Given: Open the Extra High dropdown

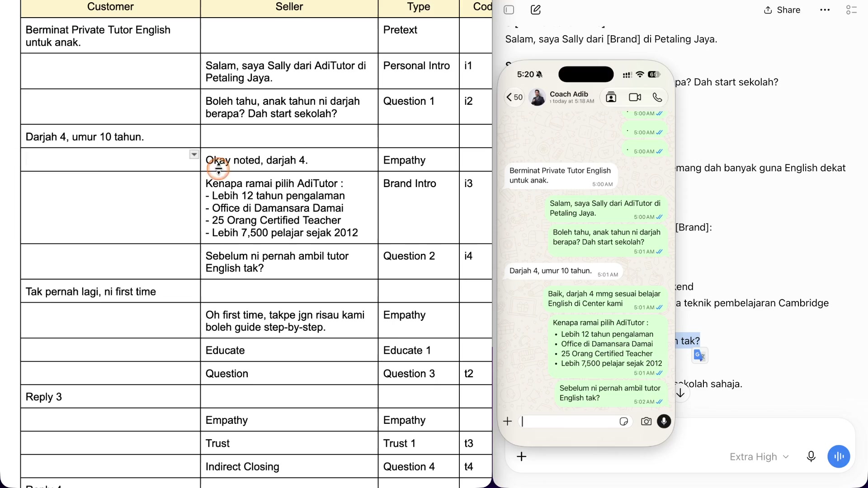Looking at the screenshot, I should click(759, 457).
